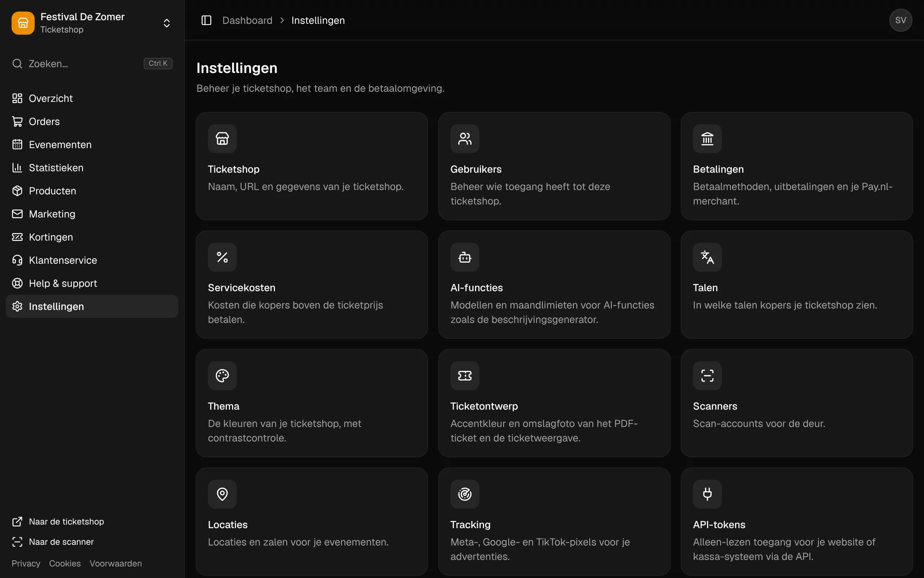Open the Locaties card map pin icon
Viewport: 924px width, 578px height.
(x=222, y=494)
